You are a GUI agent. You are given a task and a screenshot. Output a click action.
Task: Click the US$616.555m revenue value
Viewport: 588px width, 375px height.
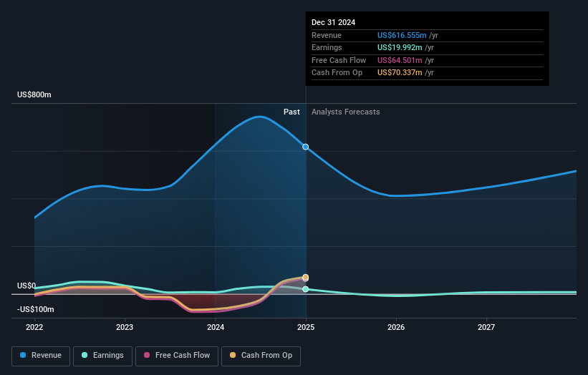point(402,35)
